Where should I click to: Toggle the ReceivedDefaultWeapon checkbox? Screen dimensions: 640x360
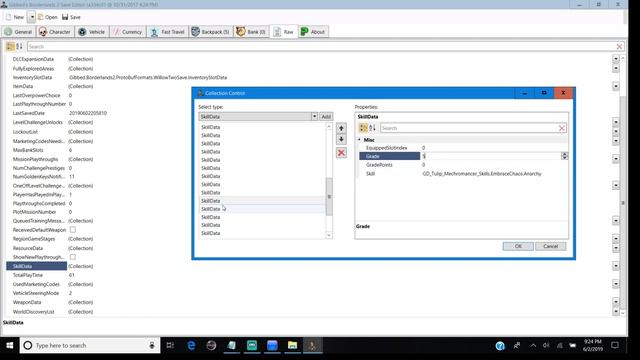tap(73, 230)
